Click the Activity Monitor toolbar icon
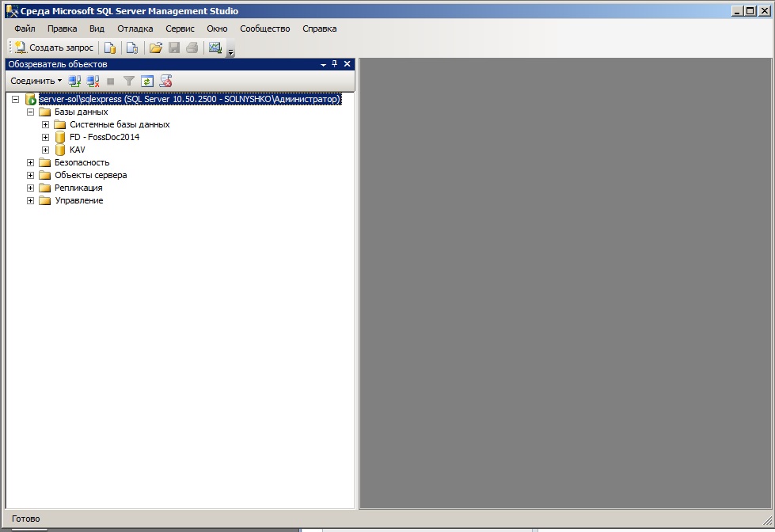 tap(215, 47)
